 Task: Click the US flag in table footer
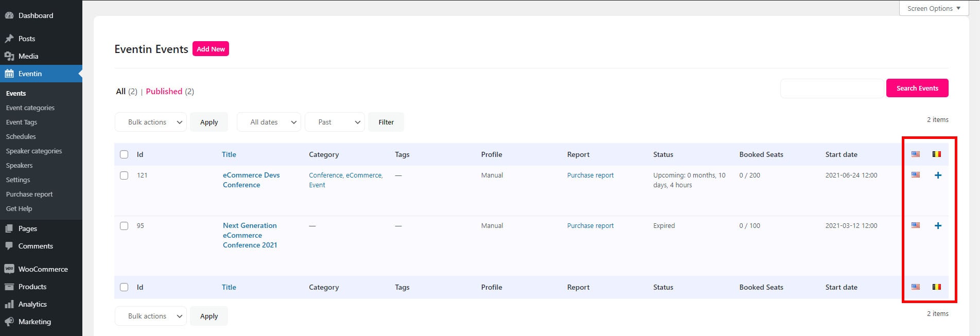pos(916,287)
